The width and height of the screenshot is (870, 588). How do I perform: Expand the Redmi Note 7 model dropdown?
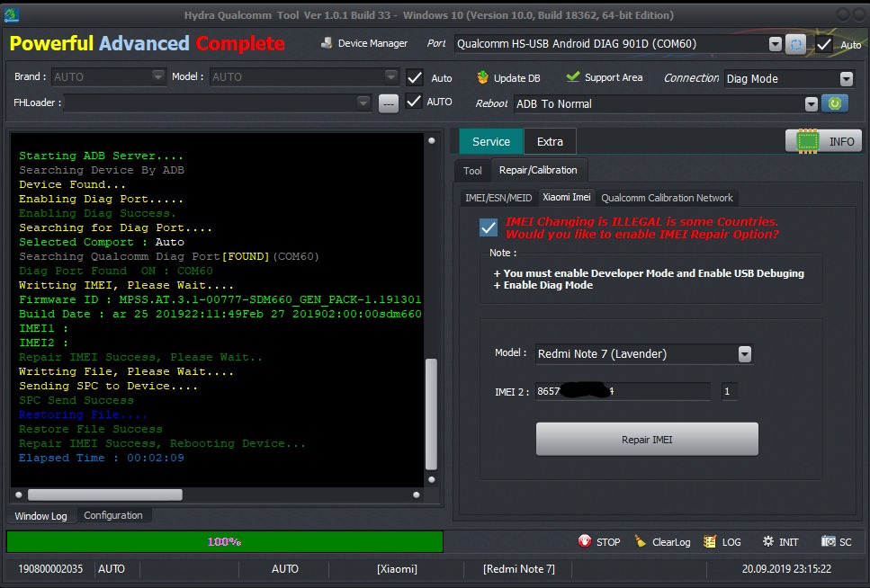(744, 354)
